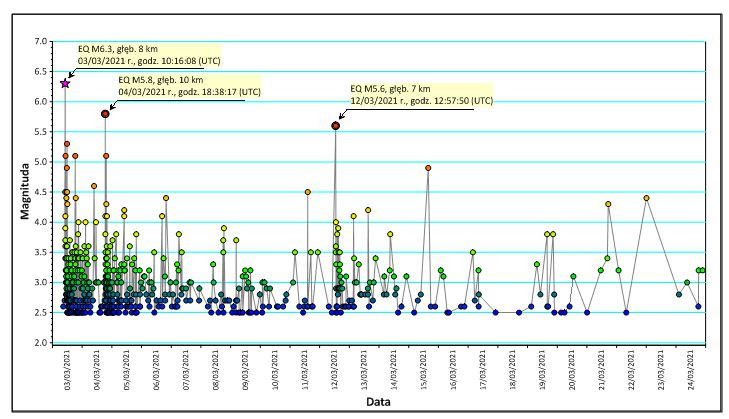
Task: Click the 15/03/2021 date label
Action: click(x=424, y=370)
